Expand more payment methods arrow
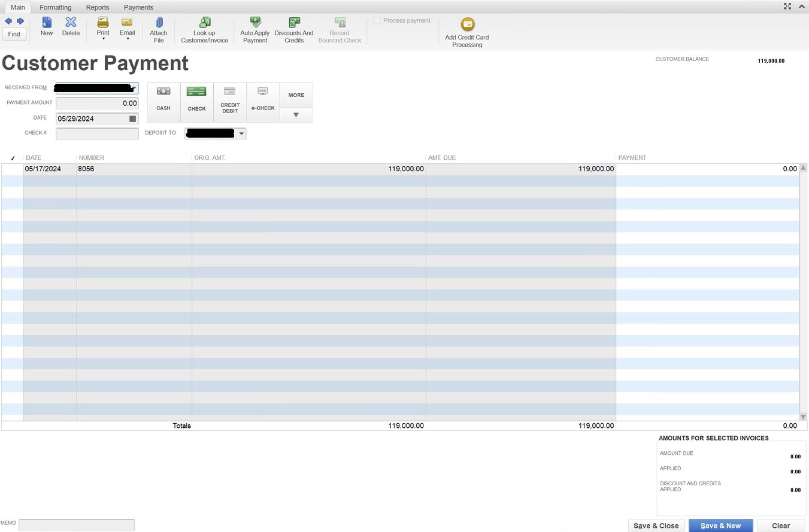 (296, 115)
